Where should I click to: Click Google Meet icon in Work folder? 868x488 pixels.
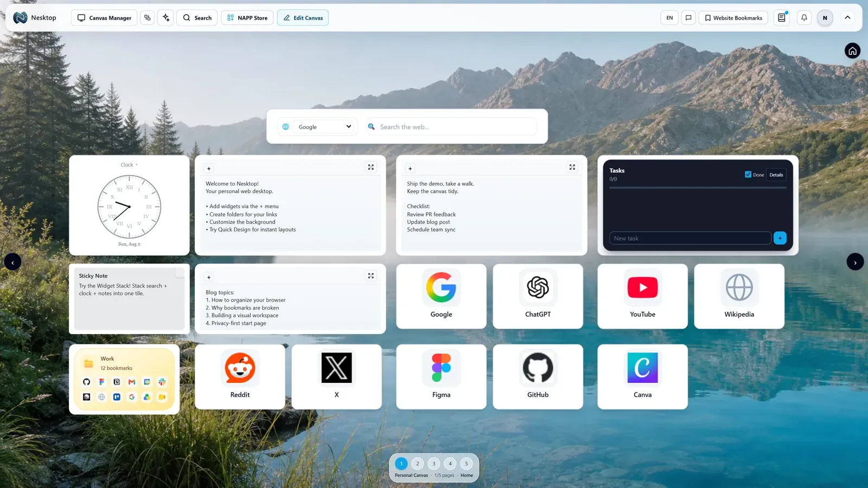162,397
